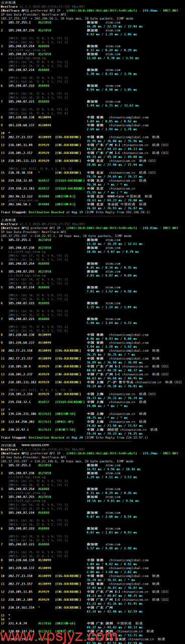
Task: Click the [UNICOM-GD] tag
Action: click(65, 623)
